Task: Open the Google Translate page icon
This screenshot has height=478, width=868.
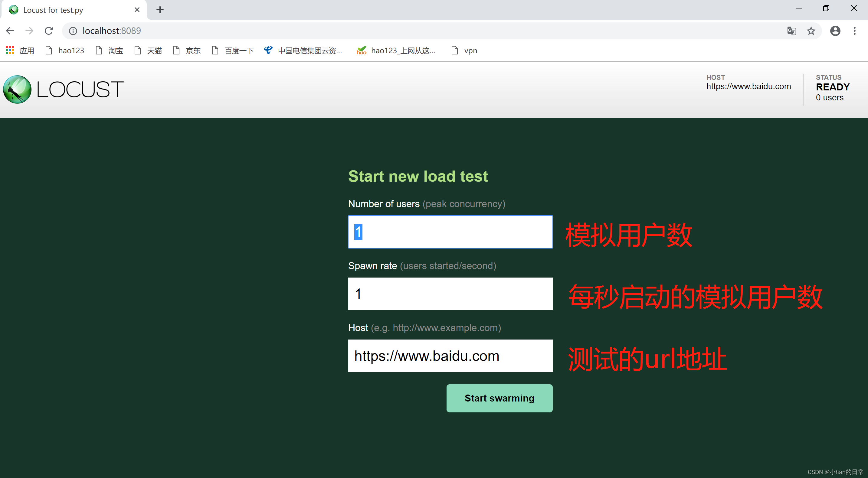Action: coord(791,31)
